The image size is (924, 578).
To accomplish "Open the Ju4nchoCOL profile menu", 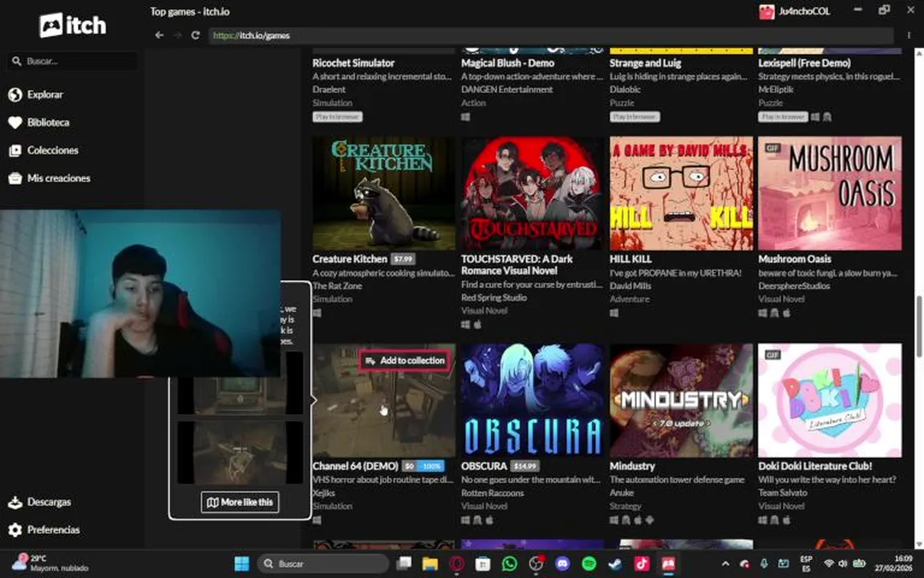I will pyautogui.click(x=794, y=11).
